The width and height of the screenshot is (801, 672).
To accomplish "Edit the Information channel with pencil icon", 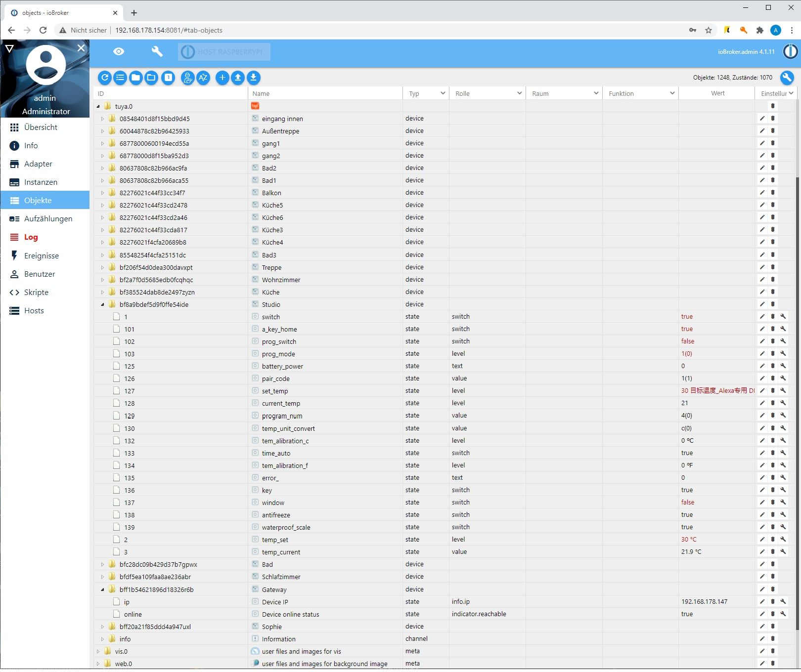I will (762, 639).
